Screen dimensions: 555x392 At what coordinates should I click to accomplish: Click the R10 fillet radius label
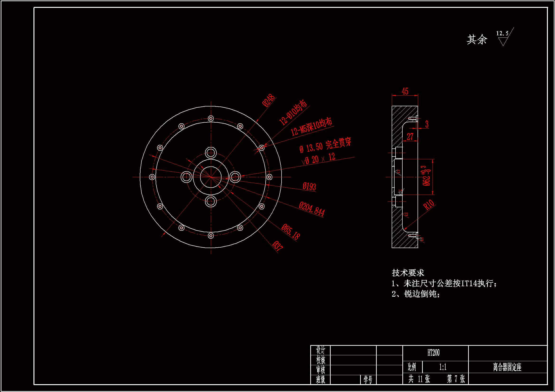(429, 205)
